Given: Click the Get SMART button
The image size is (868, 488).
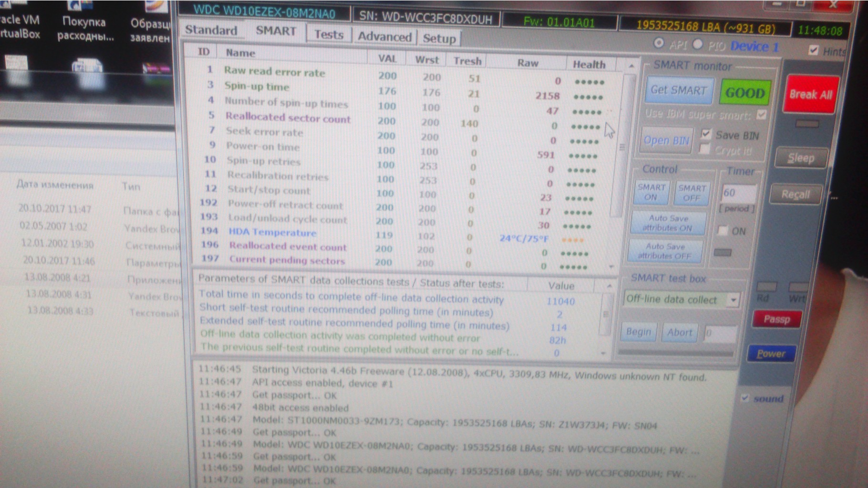Looking at the screenshot, I should coord(678,90).
